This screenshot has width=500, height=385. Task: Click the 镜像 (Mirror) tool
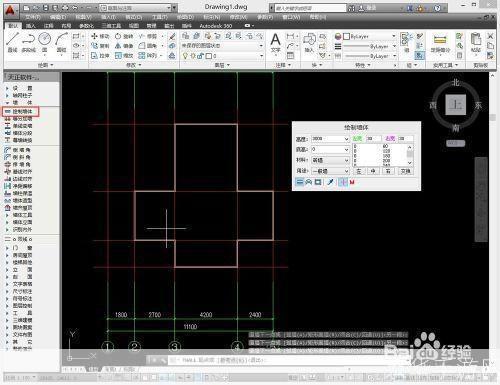tap(124, 46)
